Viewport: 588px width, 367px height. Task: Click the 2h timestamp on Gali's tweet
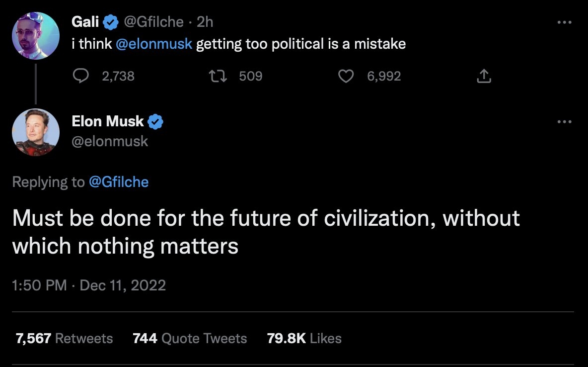pos(205,22)
